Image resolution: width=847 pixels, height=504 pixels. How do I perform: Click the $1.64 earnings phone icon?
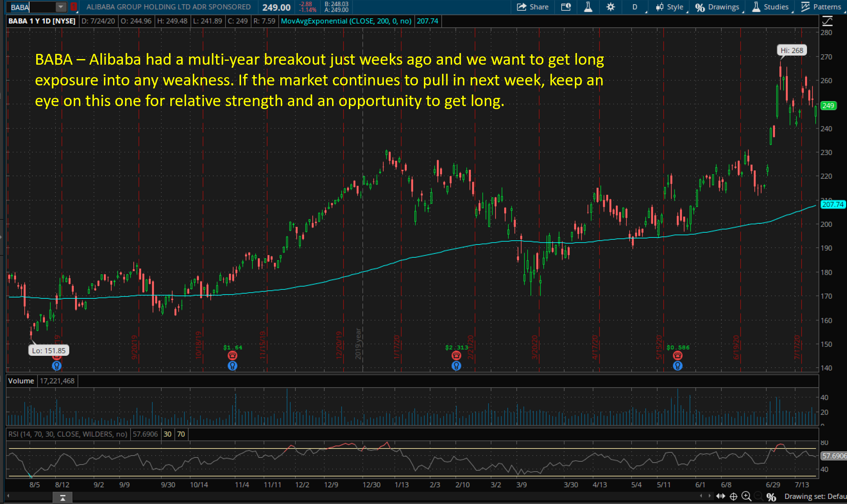click(x=232, y=355)
